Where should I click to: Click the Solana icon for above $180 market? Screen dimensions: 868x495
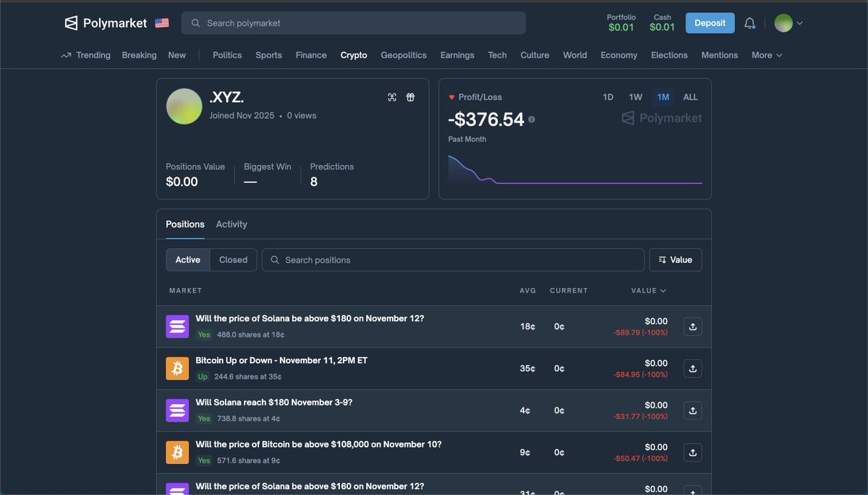(x=177, y=326)
